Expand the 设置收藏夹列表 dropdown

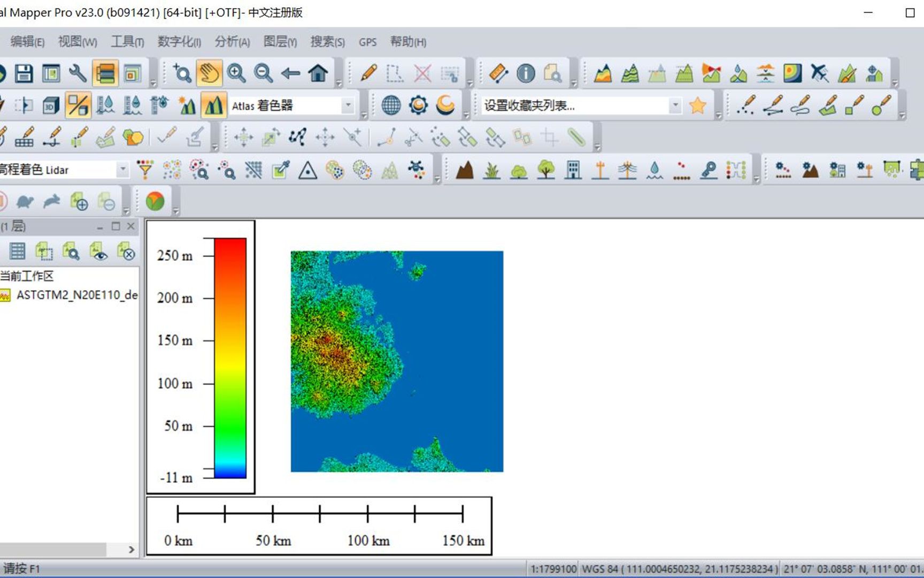(675, 106)
